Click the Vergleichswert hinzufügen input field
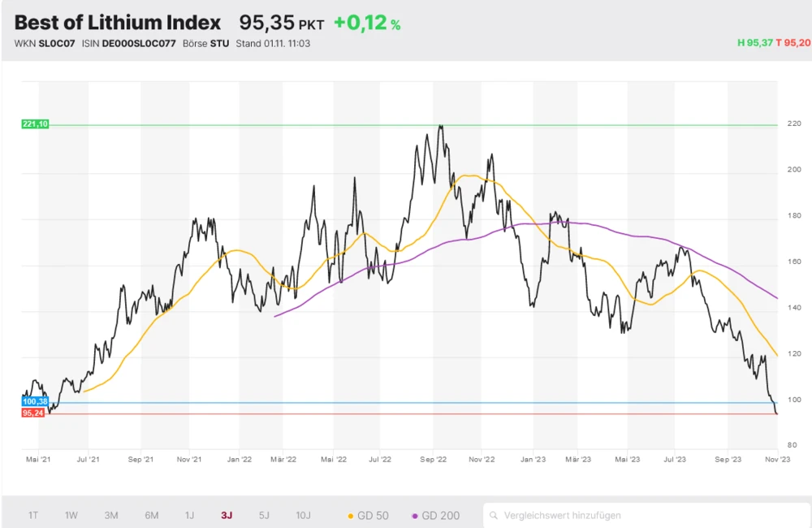812x528 pixels. pos(646,515)
